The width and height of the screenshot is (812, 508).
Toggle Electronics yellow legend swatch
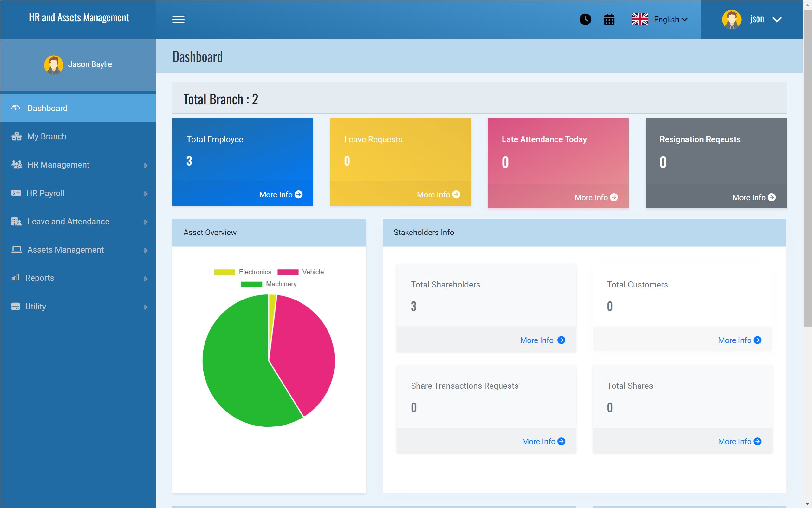224,272
